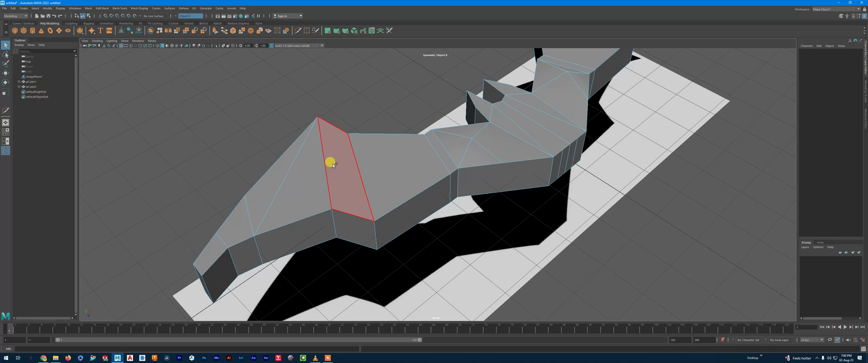Click the SVG import shelf icon
Screen dimensions: 868x363
(x=109, y=31)
